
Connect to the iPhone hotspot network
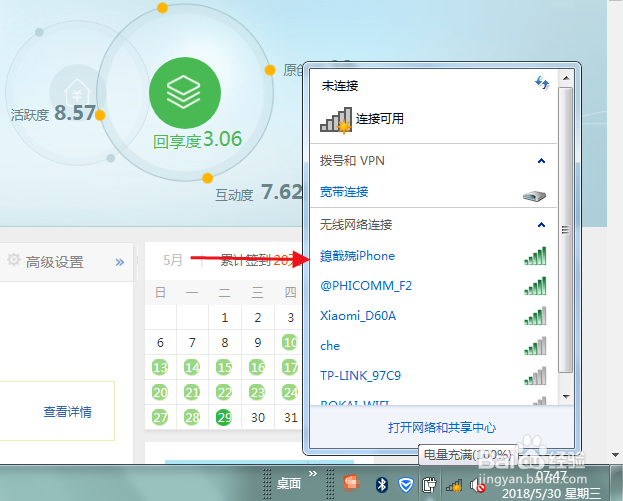(x=358, y=256)
